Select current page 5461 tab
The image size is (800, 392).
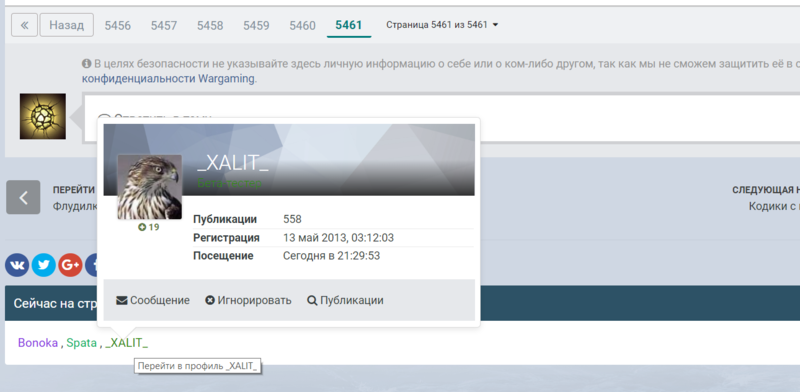coord(349,25)
